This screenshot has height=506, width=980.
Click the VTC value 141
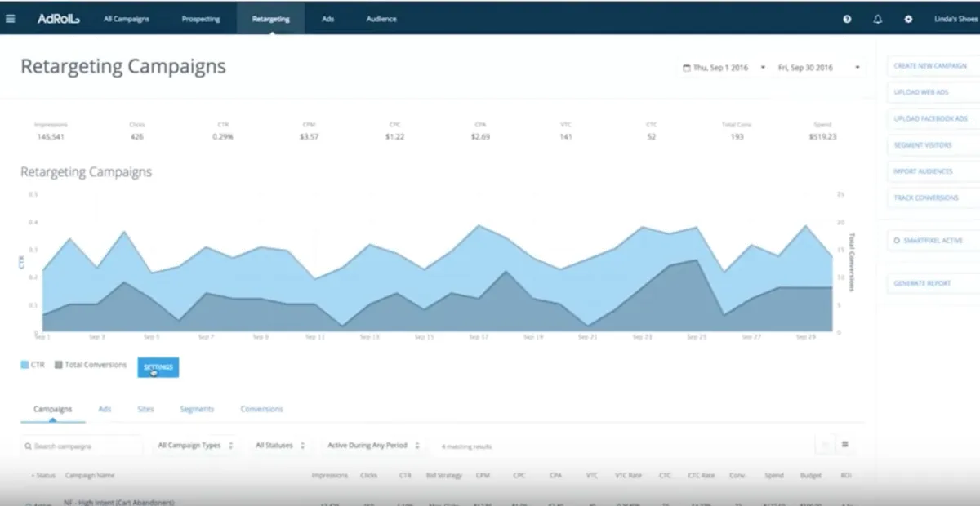click(x=566, y=136)
